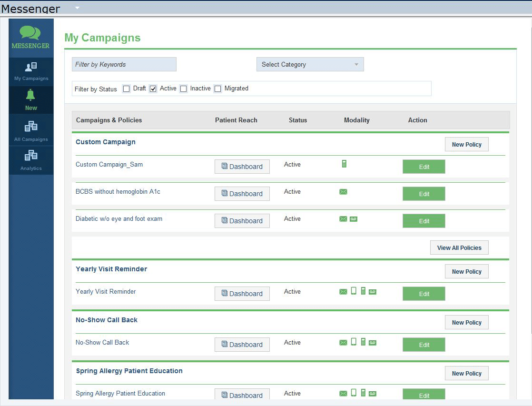
Task: Uncheck the Active status filter checkbox
Action: pyautogui.click(x=153, y=89)
